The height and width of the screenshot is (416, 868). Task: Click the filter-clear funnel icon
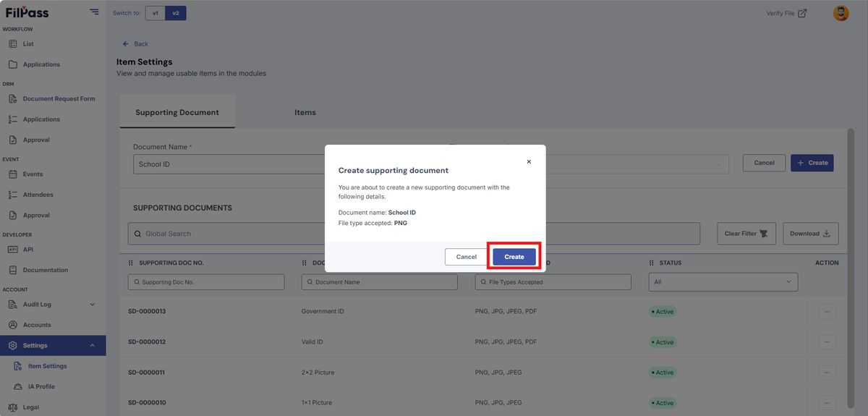pos(764,234)
